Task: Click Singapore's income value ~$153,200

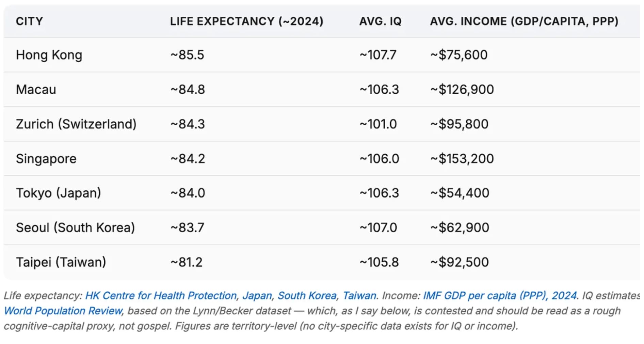Action: (x=462, y=159)
